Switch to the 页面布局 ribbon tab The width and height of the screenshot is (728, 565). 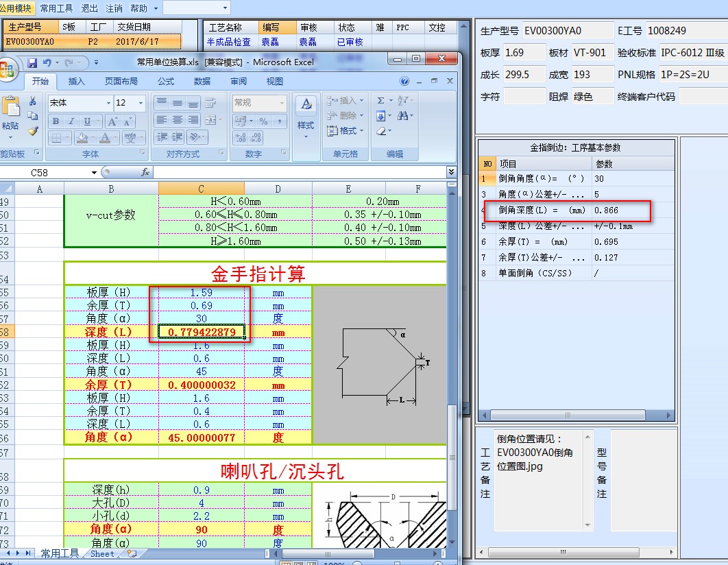click(121, 81)
